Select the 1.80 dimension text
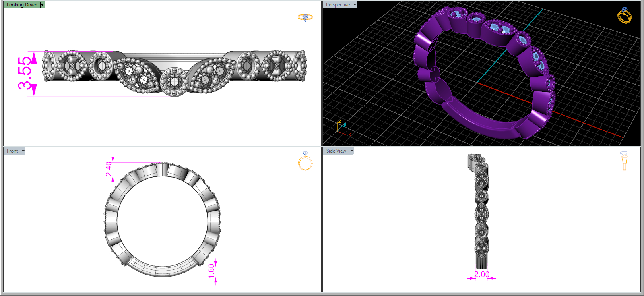Image resolution: width=644 pixels, height=296 pixels. 211,271
